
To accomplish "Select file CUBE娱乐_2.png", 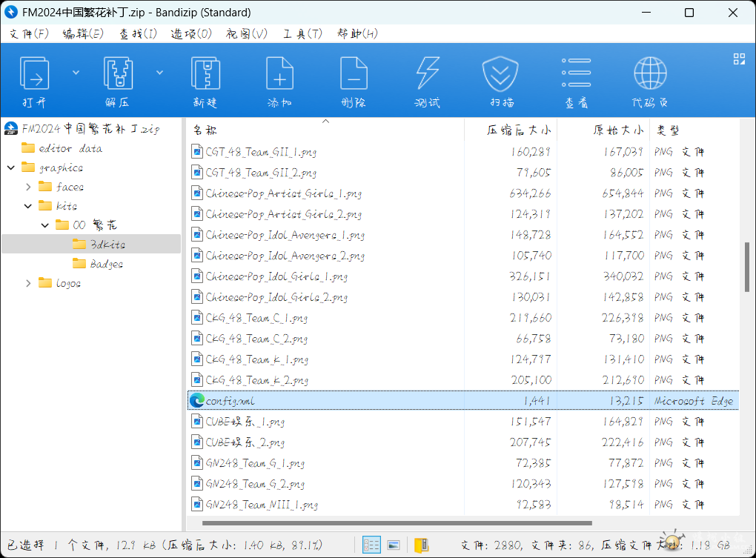I will 245,442.
